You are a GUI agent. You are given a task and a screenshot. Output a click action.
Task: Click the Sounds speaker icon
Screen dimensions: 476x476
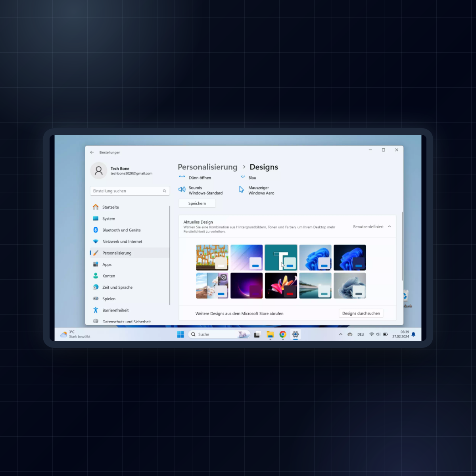pos(182,190)
